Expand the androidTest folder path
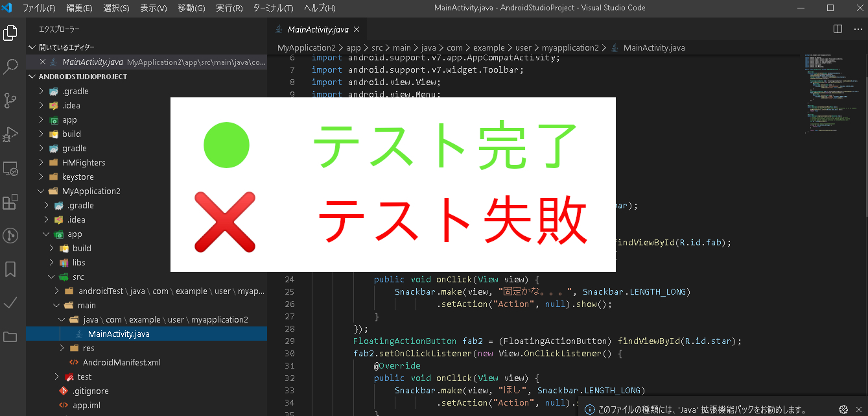This screenshot has width=868, height=416. [147, 291]
